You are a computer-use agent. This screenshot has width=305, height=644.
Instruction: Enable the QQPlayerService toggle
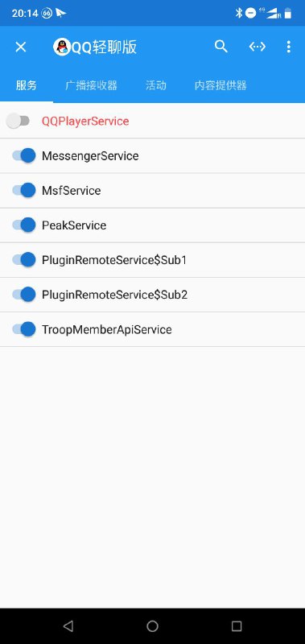[x=18, y=121]
